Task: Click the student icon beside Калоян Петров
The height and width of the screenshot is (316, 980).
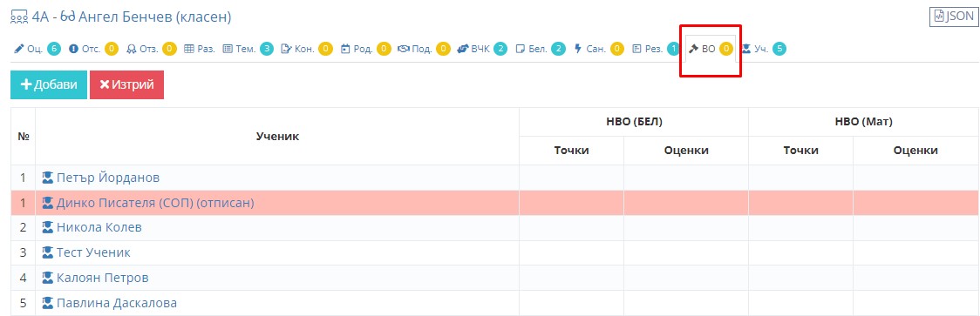Action: [x=47, y=278]
